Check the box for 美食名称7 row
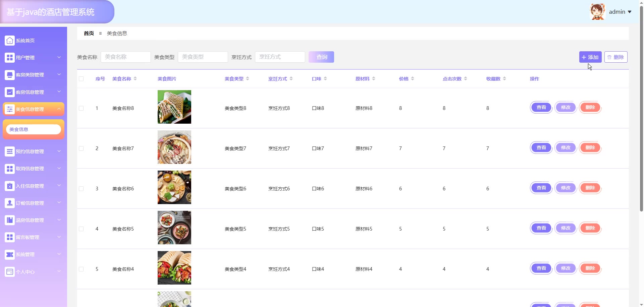 (81, 148)
